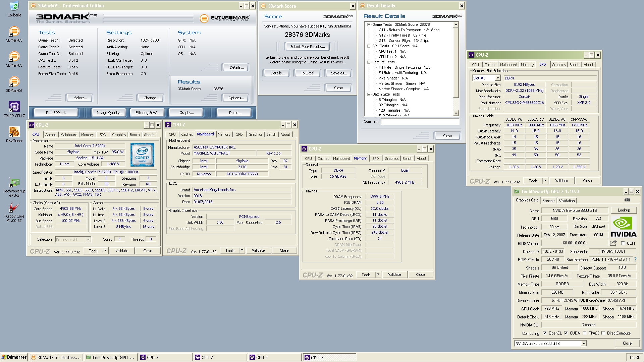Image resolution: width=644 pixels, height=362 pixels.
Task: Click the Futuremark logo in 3DMark05
Action: (225, 18)
